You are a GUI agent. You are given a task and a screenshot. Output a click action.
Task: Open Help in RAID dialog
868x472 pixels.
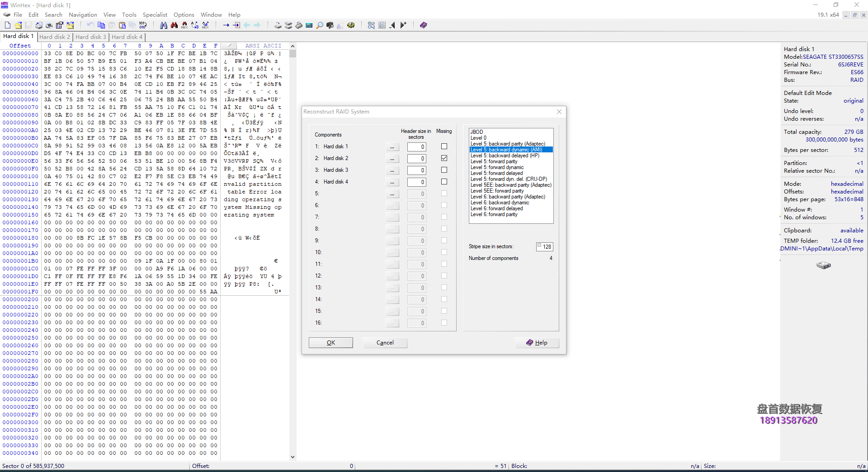pyautogui.click(x=537, y=343)
